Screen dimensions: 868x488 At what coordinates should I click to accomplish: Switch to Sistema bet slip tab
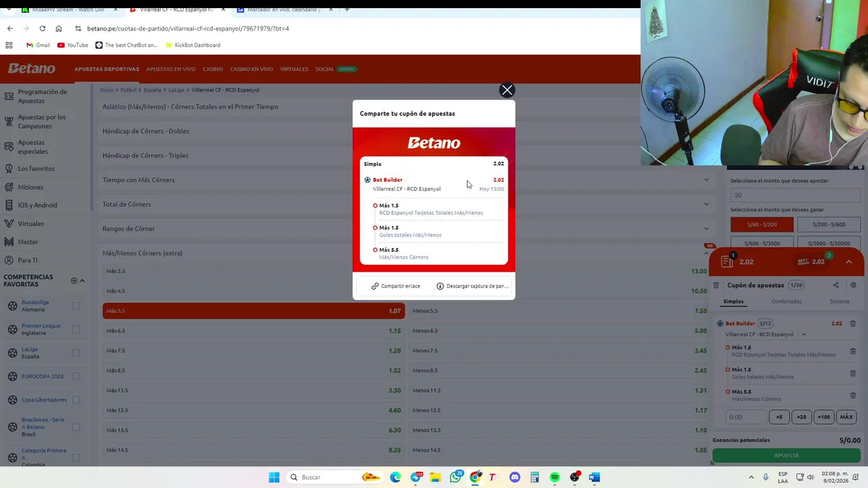click(840, 301)
